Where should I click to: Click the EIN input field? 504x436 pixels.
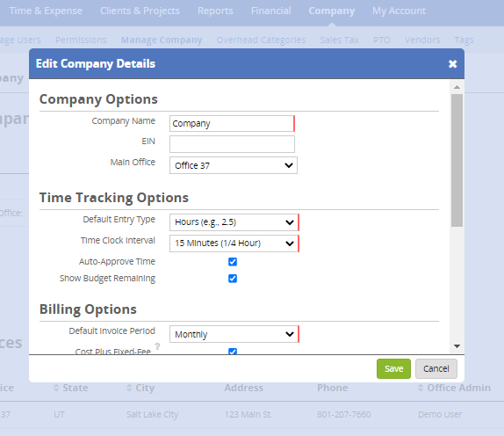coord(232,144)
